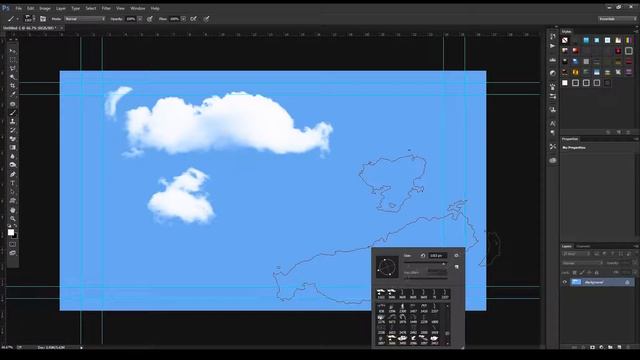This screenshot has height=360, width=640.
Task: Select the Dodge tool
Action: click(13, 165)
